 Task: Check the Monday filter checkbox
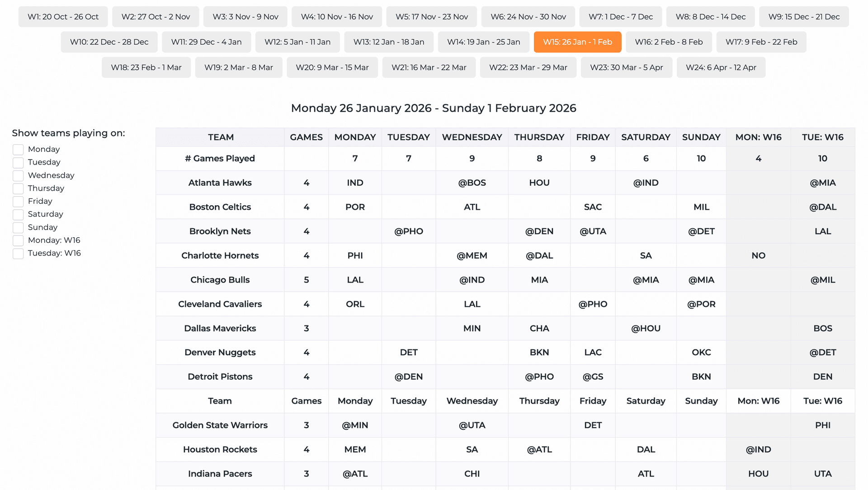click(18, 150)
